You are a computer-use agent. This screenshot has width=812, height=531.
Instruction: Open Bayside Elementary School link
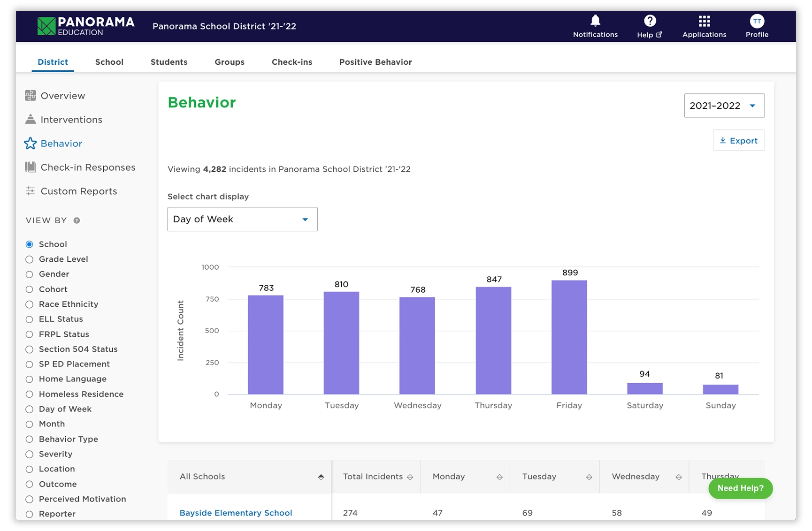pos(235,513)
